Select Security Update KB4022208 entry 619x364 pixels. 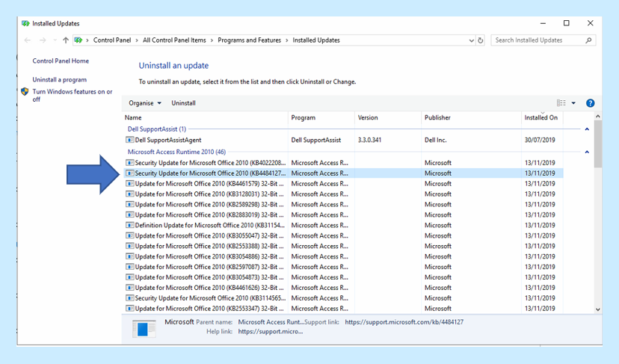click(343, 163)
